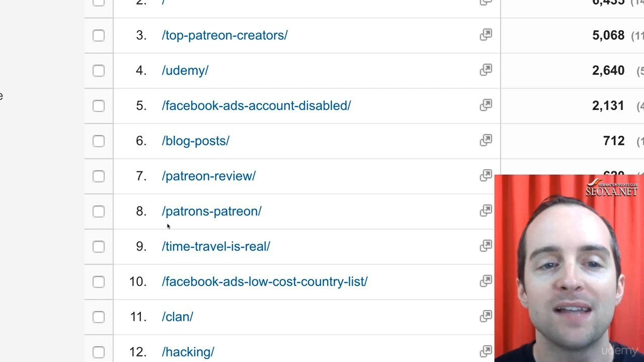This screenshot has width=644, height=362.
Task: Open external icon for /time-travel-is-real/ row
Action: click(x=486, y=246)
